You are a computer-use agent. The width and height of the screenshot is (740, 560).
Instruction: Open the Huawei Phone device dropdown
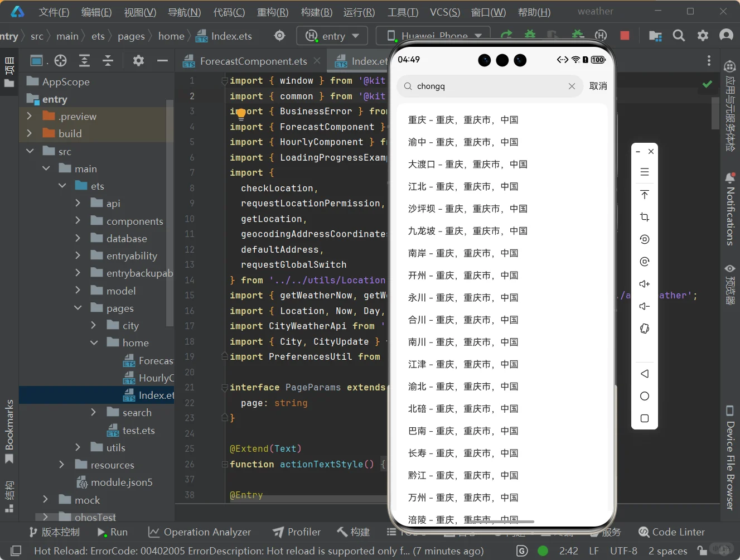(433, 36)
